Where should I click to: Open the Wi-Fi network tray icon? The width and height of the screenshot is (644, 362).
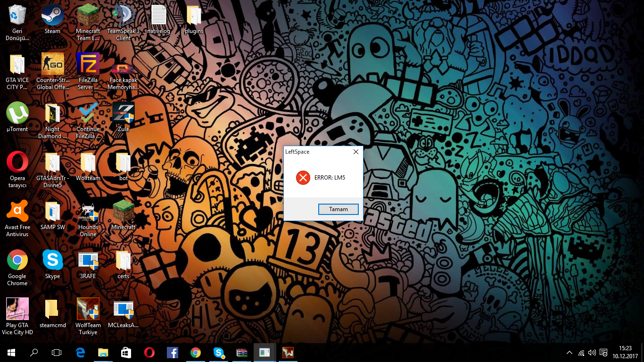[582, 353]
